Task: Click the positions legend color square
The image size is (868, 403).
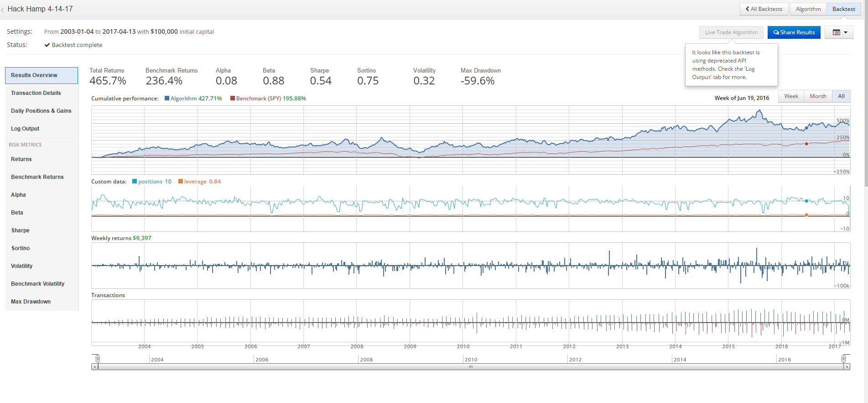Action: tap(135, 181)
